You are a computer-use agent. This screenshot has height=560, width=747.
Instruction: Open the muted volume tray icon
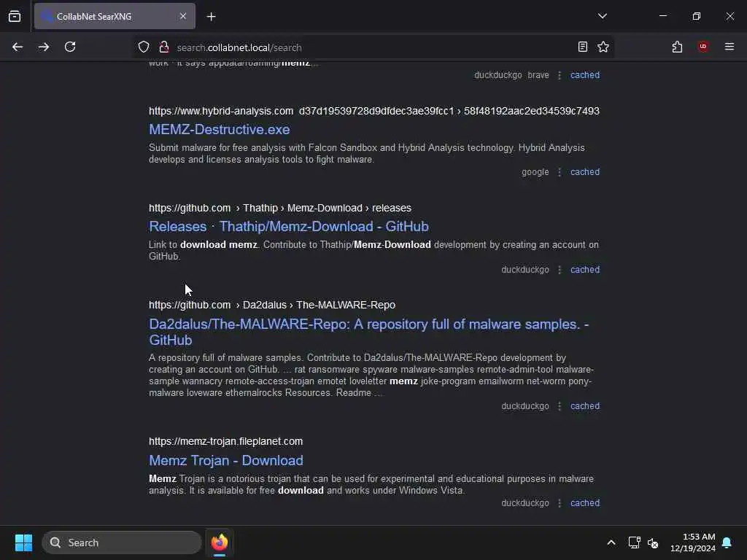coord(653,542)
